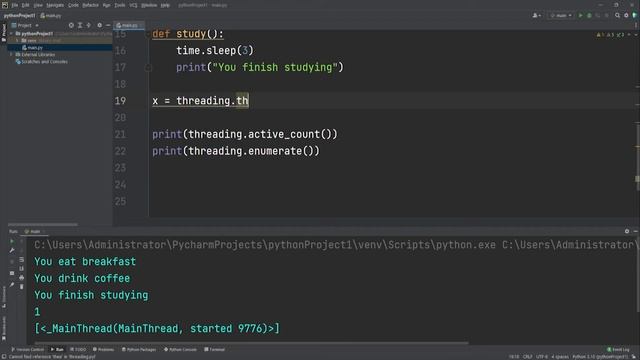Hide the Project panel with minus icon
Screen dimensions: 640x360
click(x=108, y=25)
